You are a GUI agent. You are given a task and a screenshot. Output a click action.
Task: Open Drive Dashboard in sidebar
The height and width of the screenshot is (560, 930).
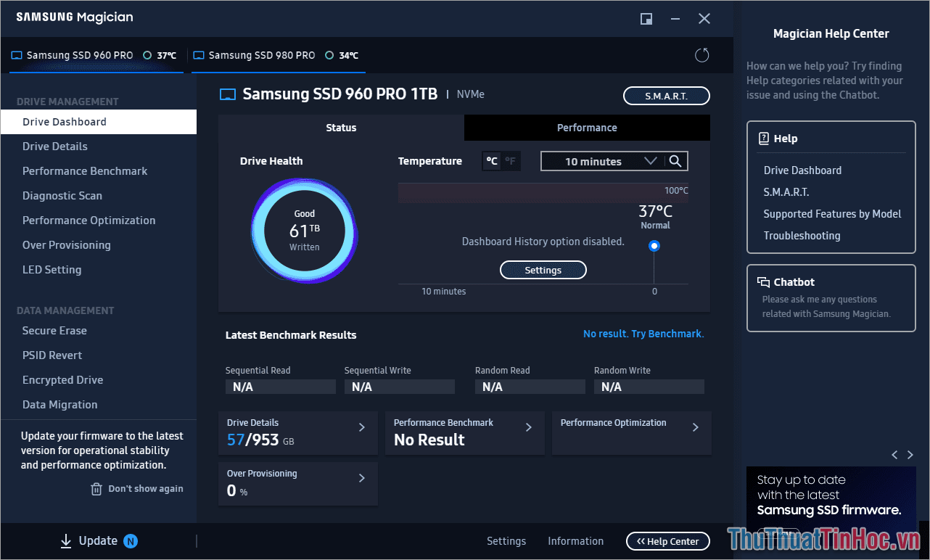point(99,122)
